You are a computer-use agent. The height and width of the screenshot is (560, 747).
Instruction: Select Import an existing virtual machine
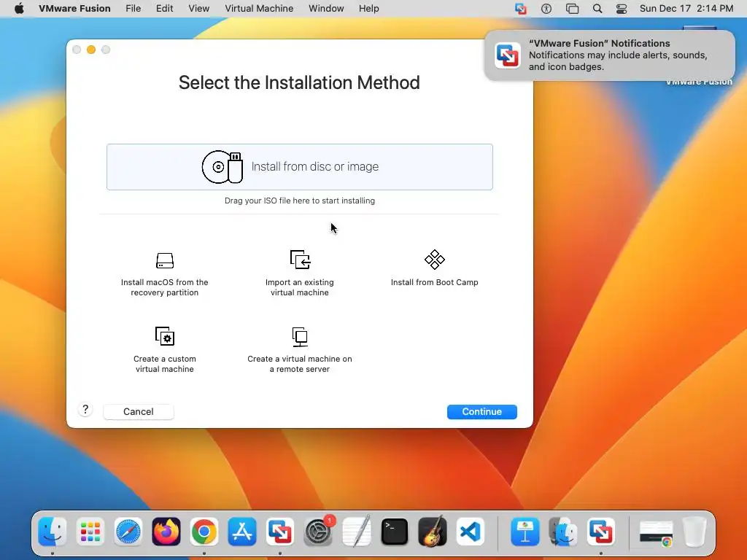[300, 274]
